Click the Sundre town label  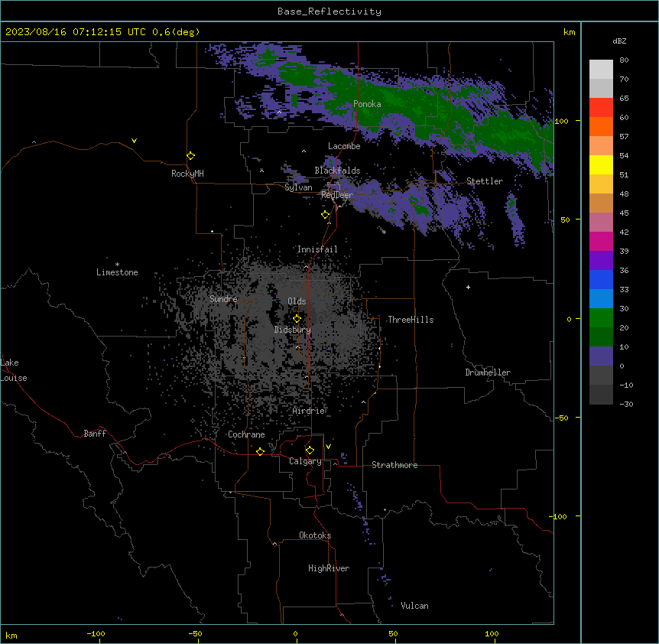(223, 299)
